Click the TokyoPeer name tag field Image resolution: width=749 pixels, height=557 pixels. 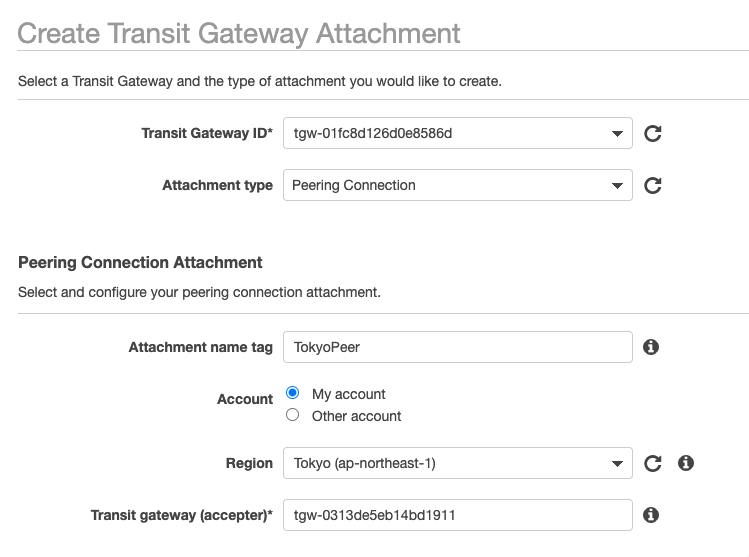(x=458, y=347)
